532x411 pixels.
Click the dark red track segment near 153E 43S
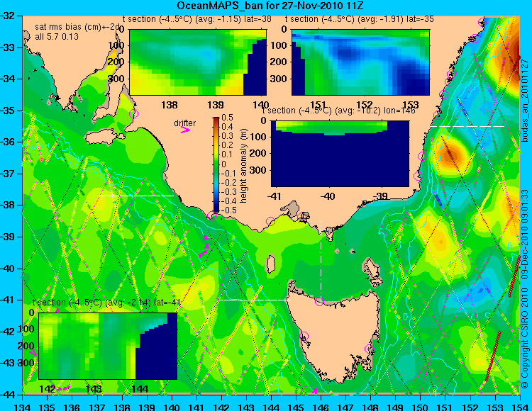point(493,356)
